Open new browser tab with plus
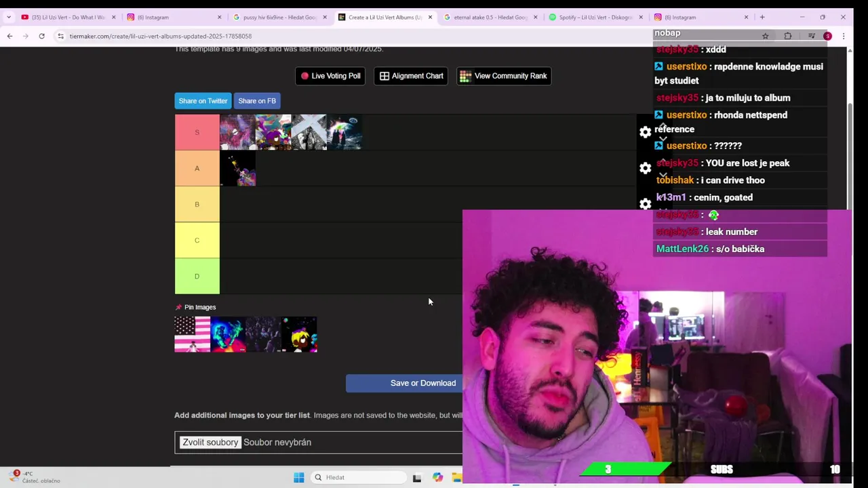 point(762,17)
